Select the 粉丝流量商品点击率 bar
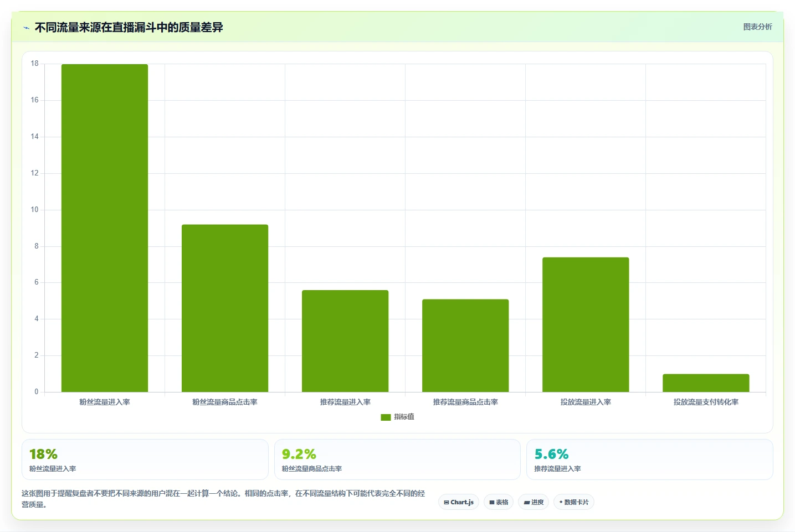Screen dimensions: 795x532 tap(225, 308)
